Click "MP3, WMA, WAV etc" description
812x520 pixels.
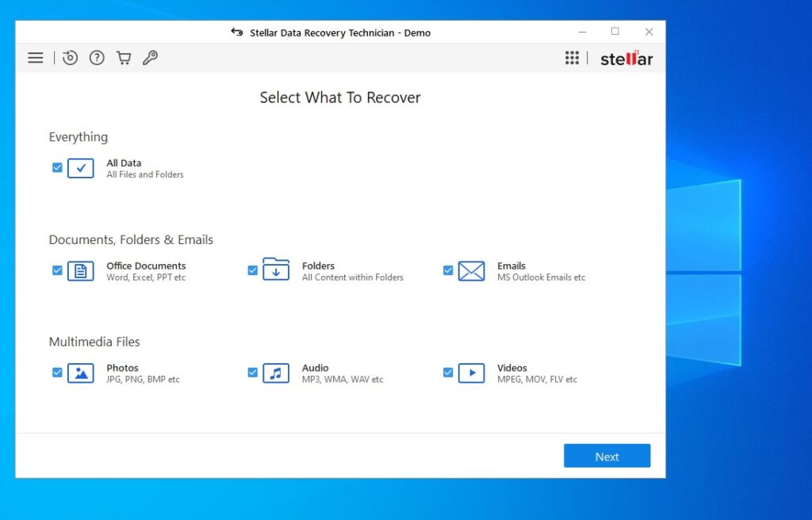pyautogui.click(x=343, y=379)
